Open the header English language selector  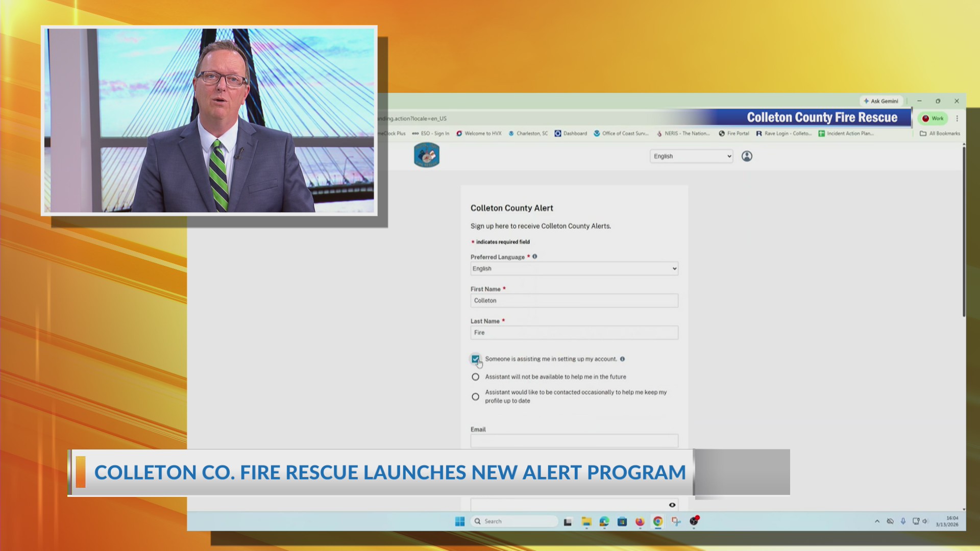click(692, 156)
